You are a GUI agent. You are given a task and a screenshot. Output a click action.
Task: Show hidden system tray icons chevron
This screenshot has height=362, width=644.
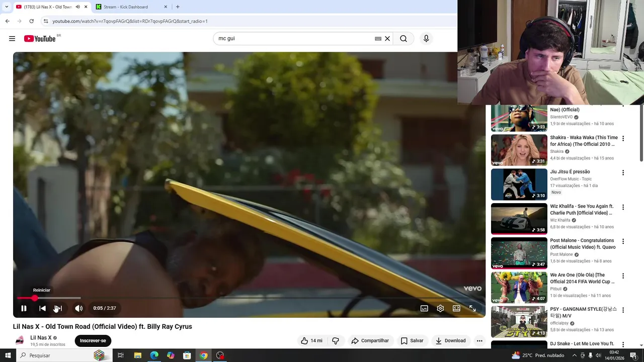point(575,355)
